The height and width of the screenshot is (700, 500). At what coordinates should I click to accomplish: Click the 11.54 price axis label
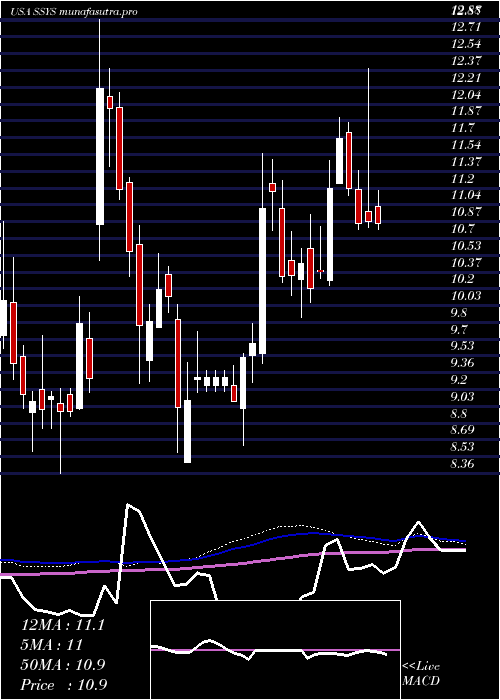[x=466, y=145]
